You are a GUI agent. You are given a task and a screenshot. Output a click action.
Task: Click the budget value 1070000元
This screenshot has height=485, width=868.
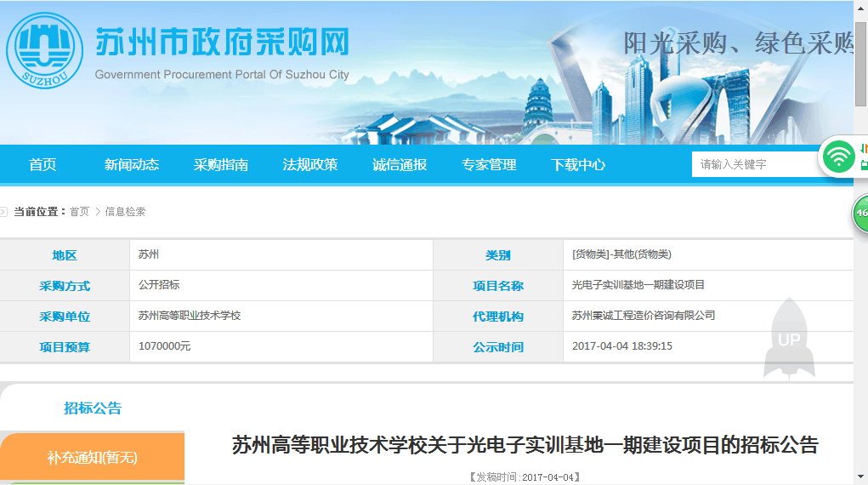click(164, 346)
